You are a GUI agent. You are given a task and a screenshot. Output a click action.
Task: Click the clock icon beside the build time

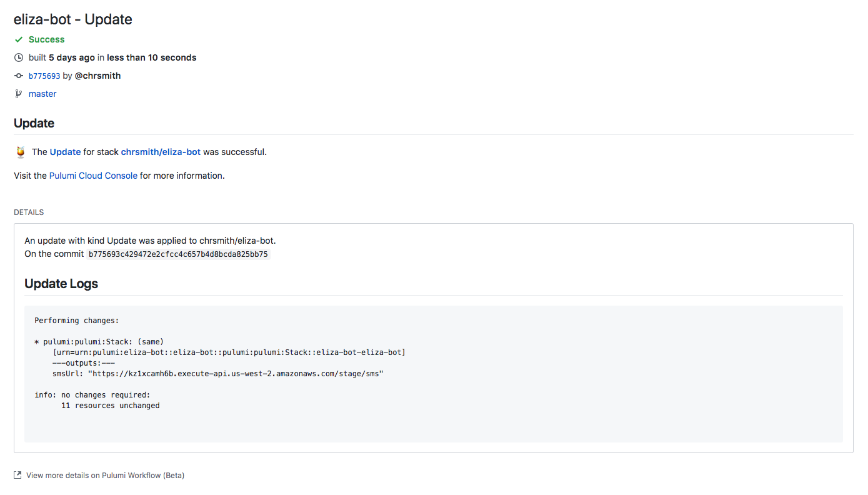tap(19, 57)
